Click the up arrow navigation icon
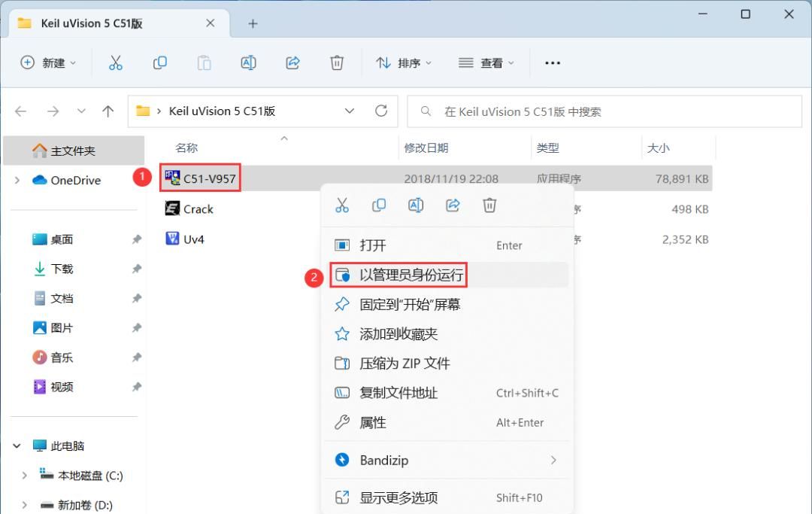 [108, 111]
